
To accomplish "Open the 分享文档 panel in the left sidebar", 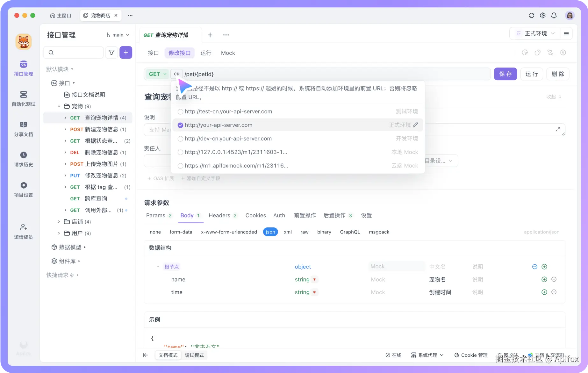I will (x=23, y=129).
